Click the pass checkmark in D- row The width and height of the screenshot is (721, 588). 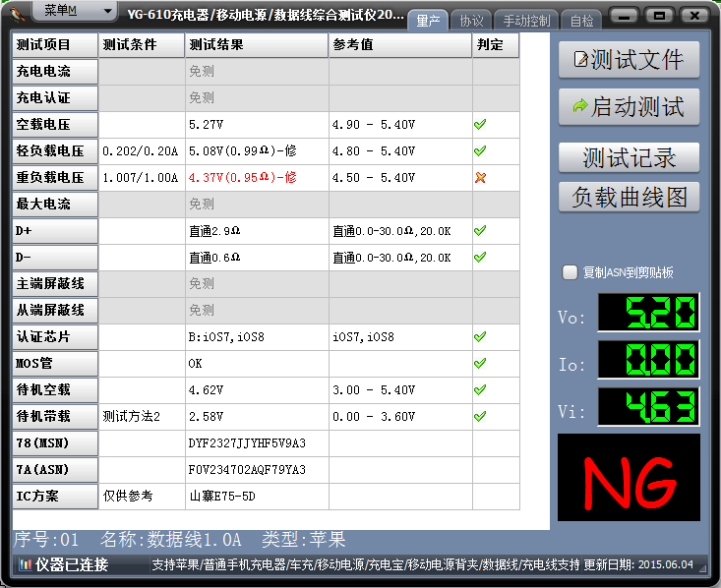[480, 257]
